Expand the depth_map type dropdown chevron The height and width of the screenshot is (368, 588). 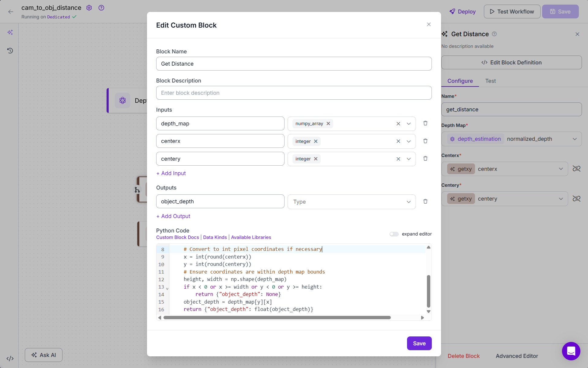[409, 124]
